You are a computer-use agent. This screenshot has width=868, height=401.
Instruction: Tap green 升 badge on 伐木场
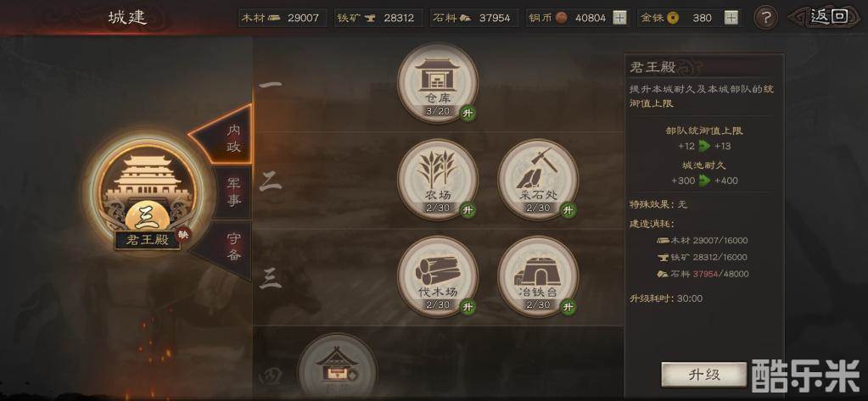469,307
